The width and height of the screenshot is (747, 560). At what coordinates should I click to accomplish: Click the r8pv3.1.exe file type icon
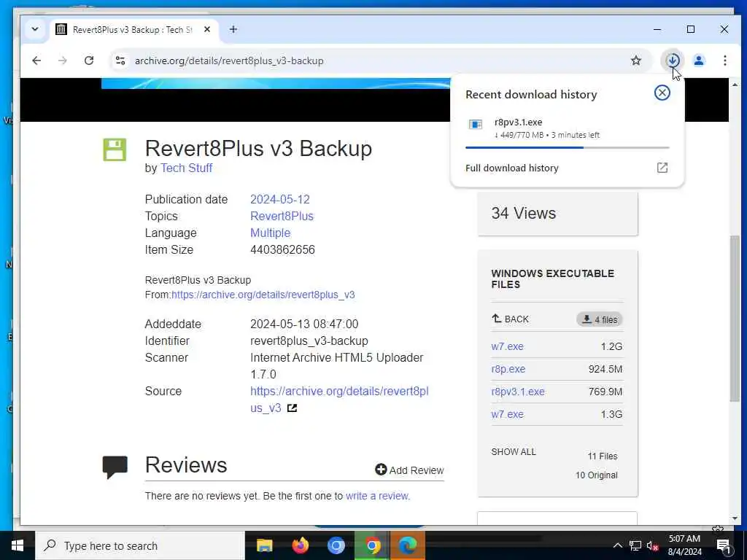coord(476,124)
